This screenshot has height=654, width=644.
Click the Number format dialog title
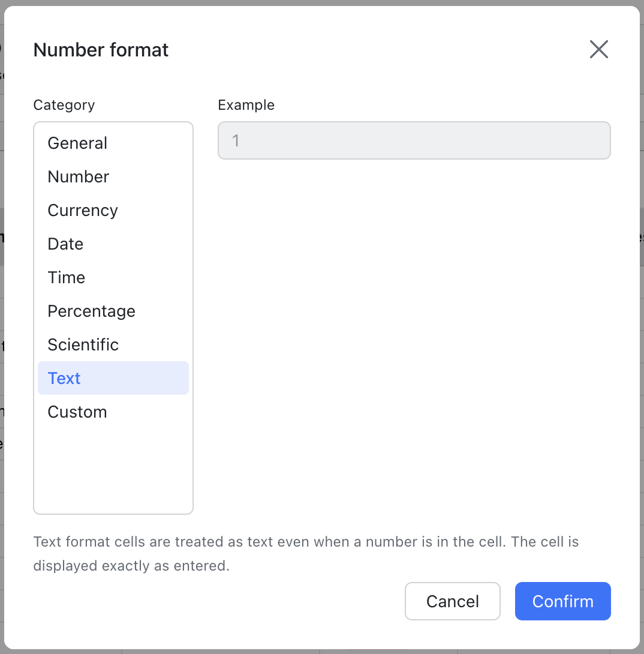tap(101, 49)
